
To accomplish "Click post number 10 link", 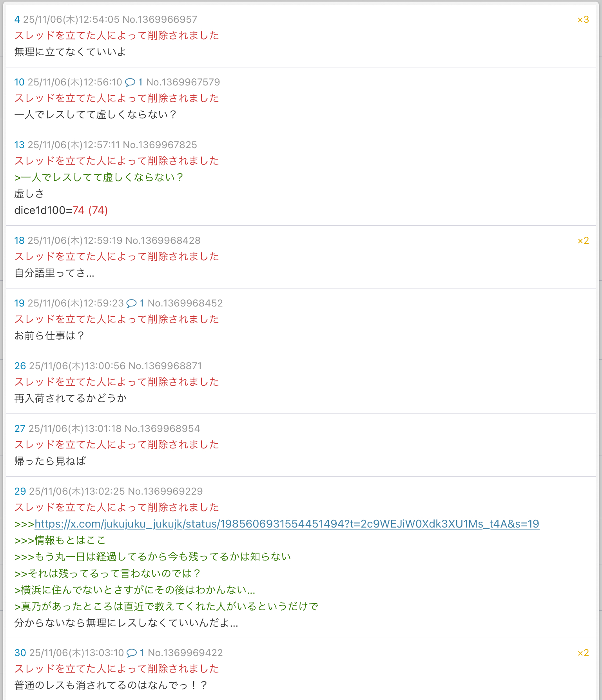I will [x=19, y=82].
